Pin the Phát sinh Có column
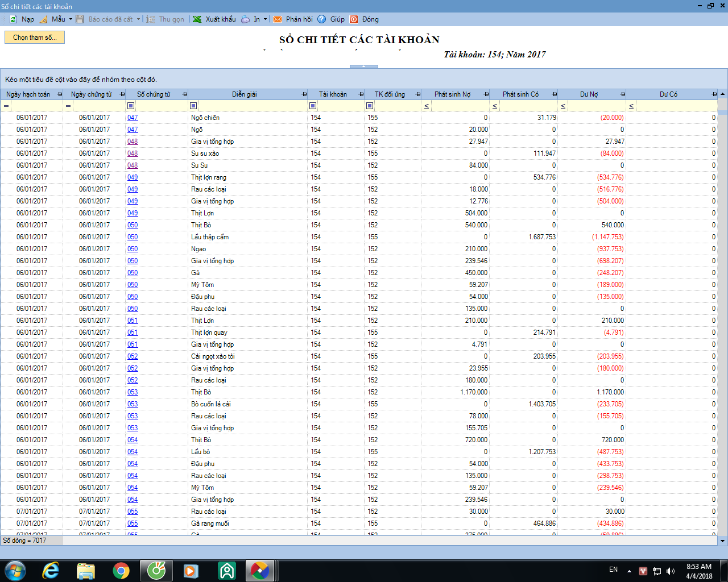 click(554, 94)
